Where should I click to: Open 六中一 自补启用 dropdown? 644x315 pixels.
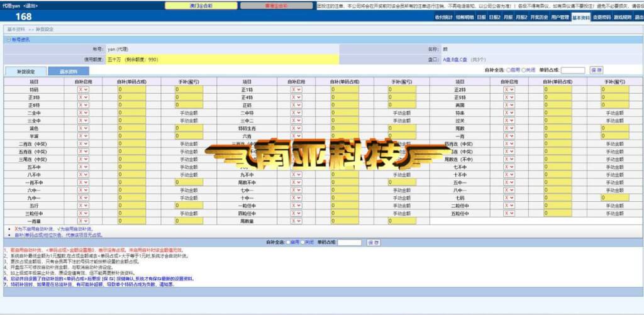click(x=83, y=190)
